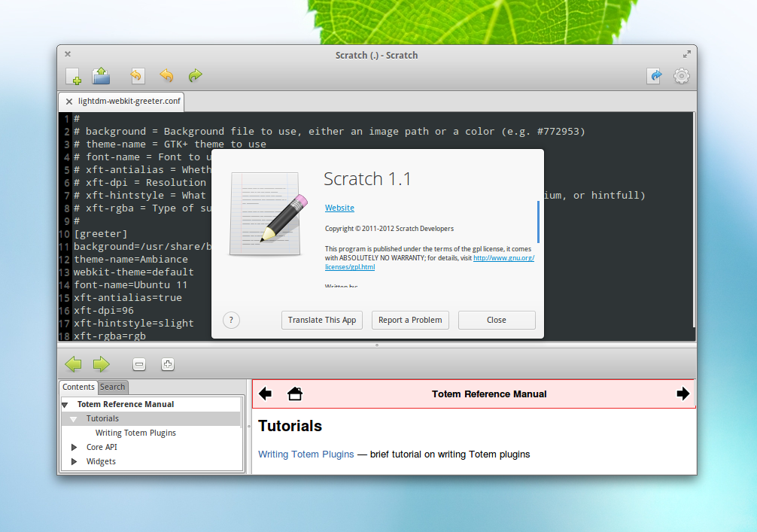Screen dimensions: 757x532
Task: Expand the Core API tree node
Action: click(74, 448)
